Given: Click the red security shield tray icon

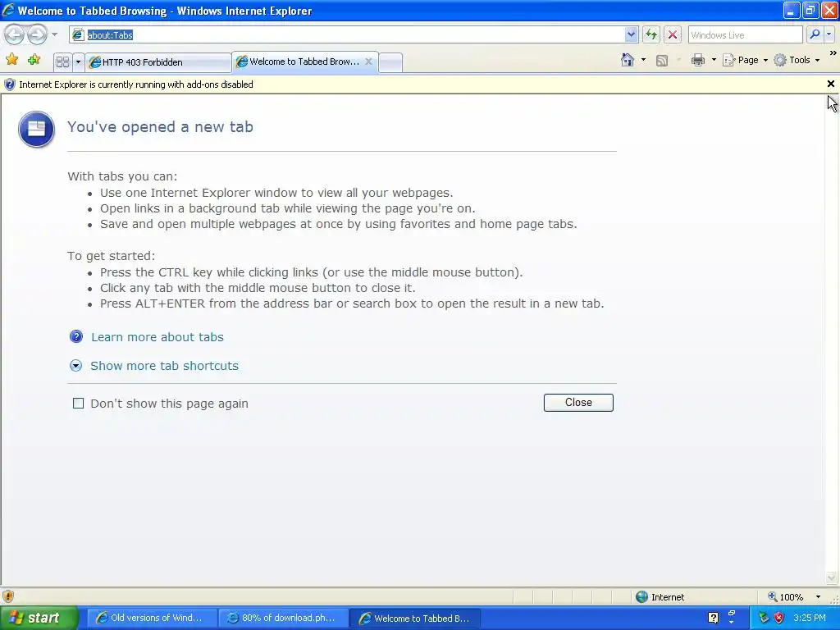Looking at the screenshot, I should click(x=779, y=618).
